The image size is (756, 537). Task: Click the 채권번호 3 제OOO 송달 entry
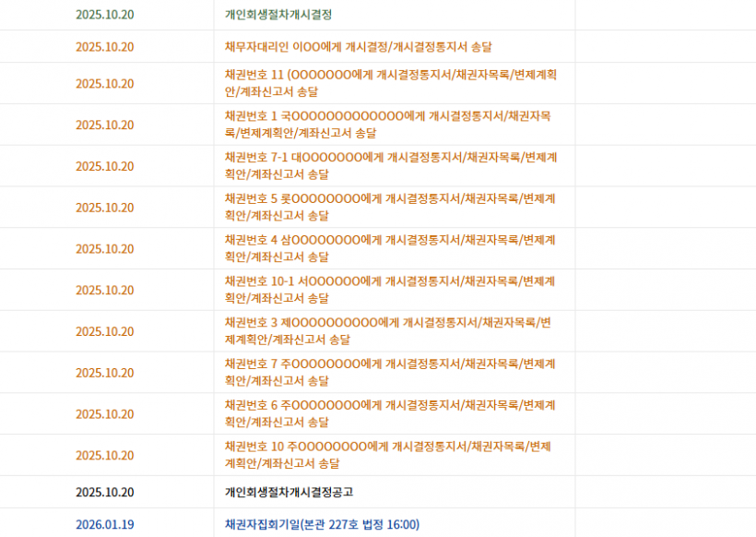387,331
